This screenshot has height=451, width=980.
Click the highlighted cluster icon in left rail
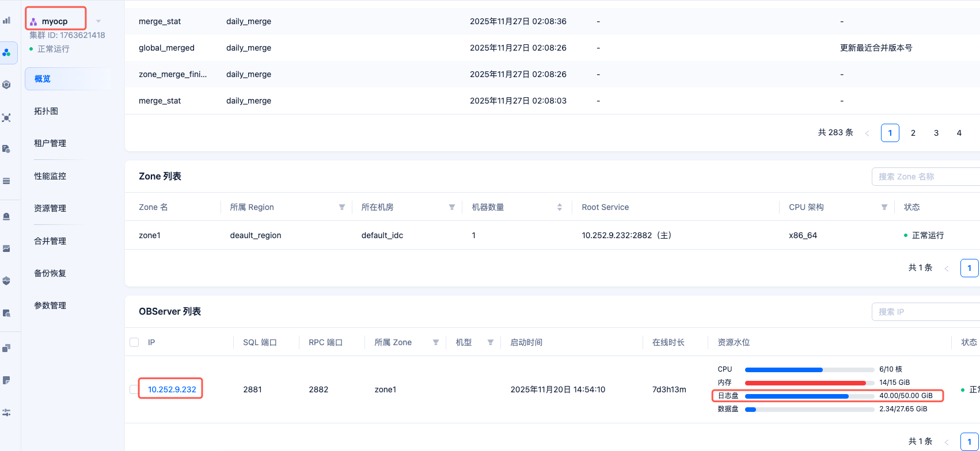pyautogui.click(x=7, y=52)
